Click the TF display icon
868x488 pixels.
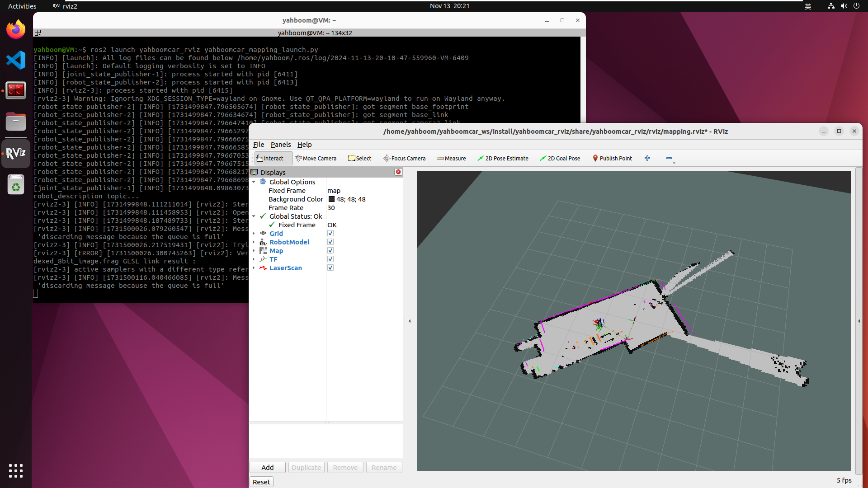click(263, 259)
